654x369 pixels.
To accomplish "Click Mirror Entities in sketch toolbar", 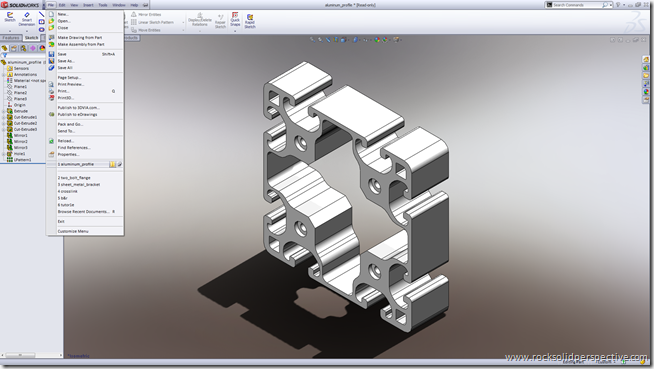I will coord(146,14).
